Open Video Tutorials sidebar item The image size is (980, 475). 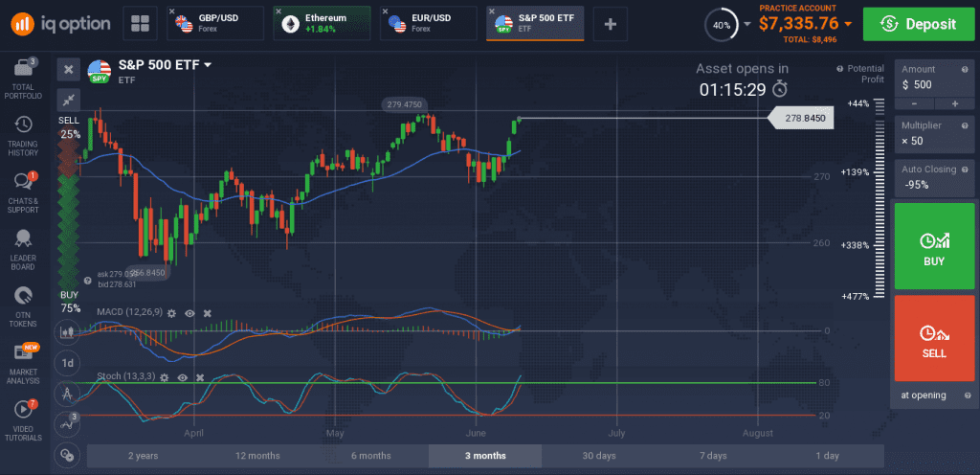click(x=23, y=420)
